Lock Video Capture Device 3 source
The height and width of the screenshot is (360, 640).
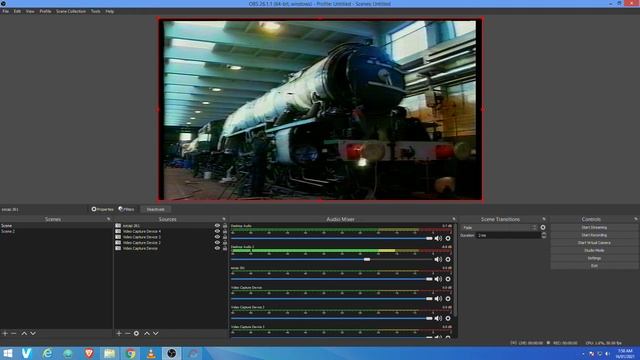[225, 237]
